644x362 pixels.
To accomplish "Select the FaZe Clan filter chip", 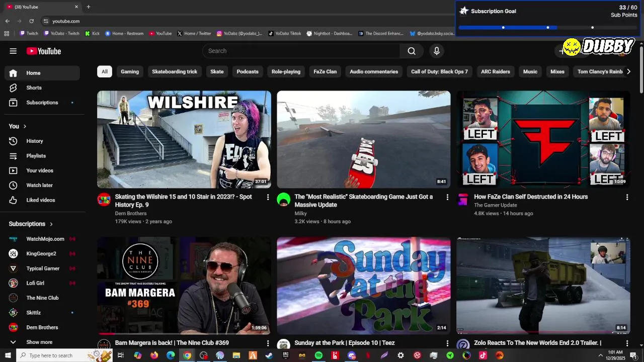I will click(325, 71).
